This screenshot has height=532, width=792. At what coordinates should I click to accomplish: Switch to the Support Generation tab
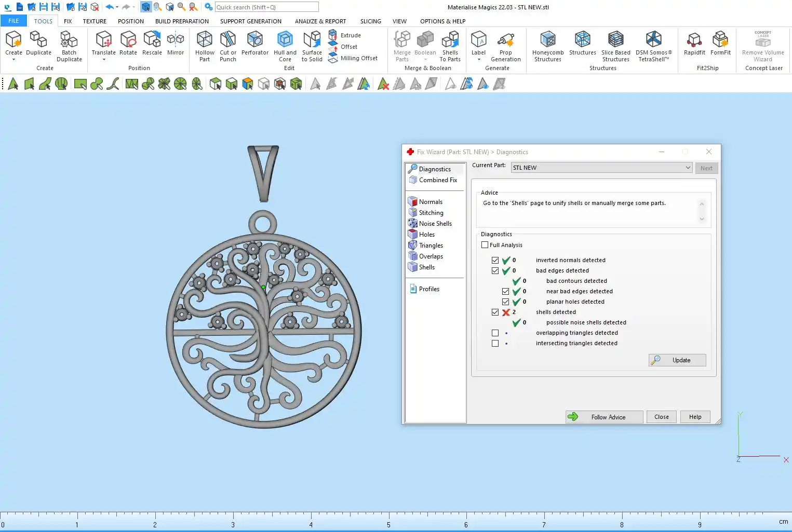tap(250, 21)
